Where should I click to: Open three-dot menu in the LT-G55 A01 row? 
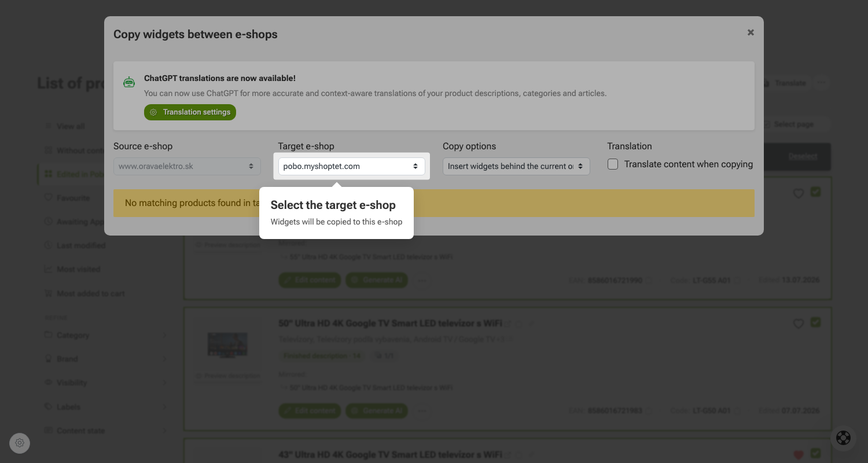tap(422, 280)
